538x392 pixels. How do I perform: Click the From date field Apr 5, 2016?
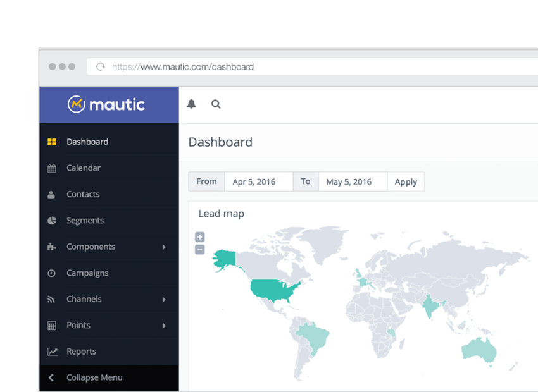point(258,181)
